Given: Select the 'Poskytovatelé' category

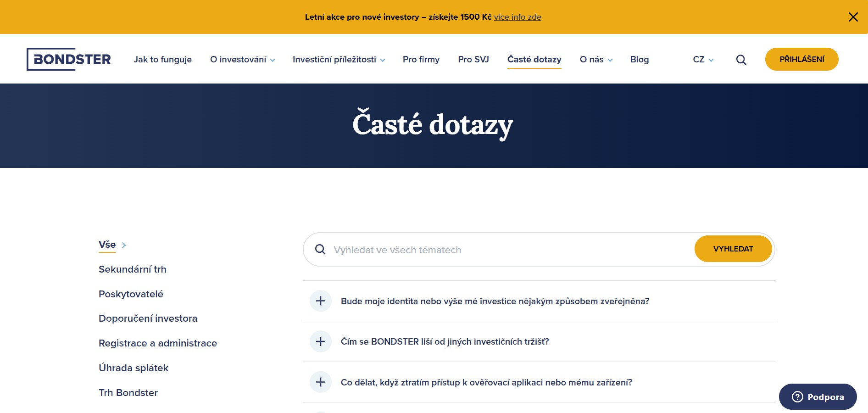Looking at the screenshot, I should [131, 294].
